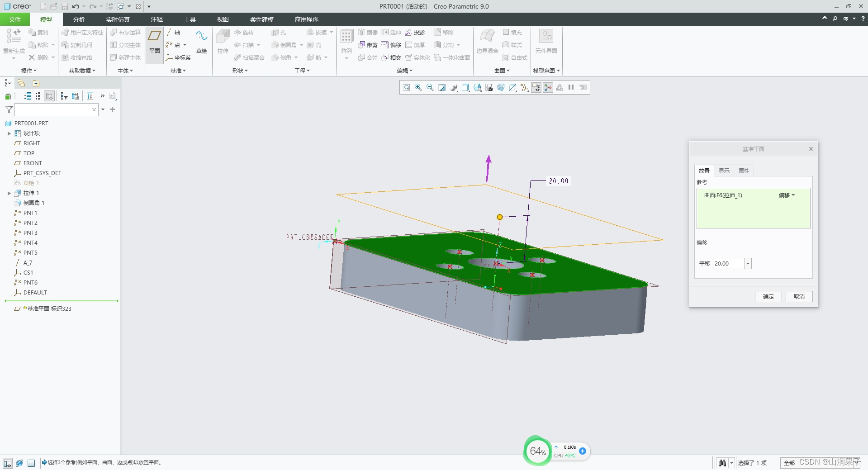Click the 取消 button in datum plane dialog
868x470 pixels.
tap(799, 297)
